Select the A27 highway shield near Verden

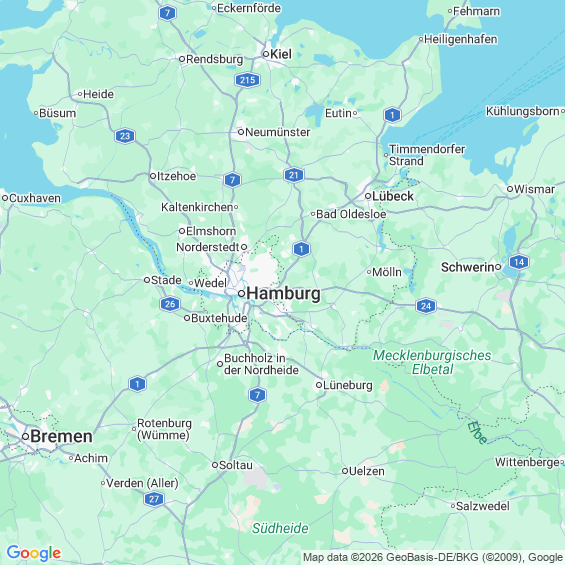(x=154, y=499)
